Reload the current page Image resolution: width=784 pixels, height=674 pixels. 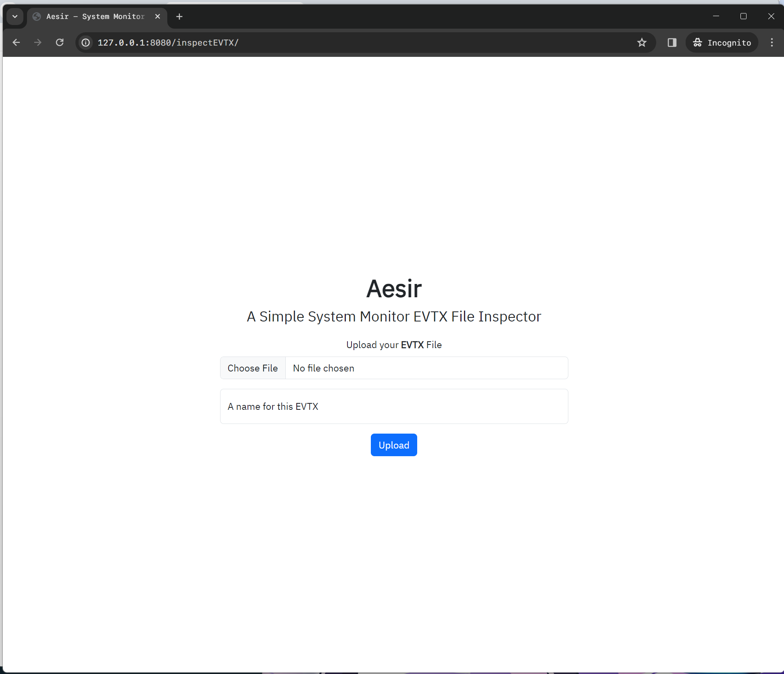pyautogui.click(x=60, y=42)
